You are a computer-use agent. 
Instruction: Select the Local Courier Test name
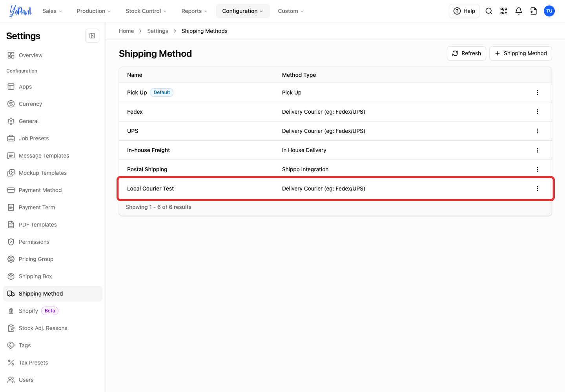[x=150, y=189]
